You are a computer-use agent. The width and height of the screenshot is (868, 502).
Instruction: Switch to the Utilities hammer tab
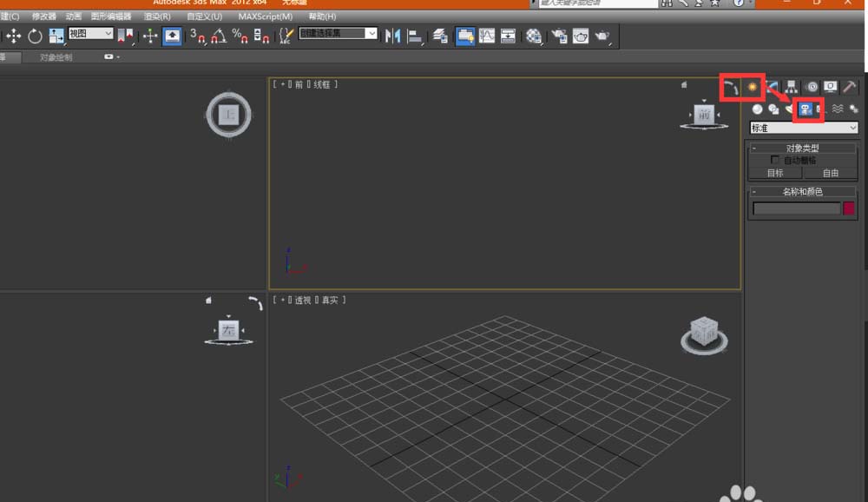pos(849,87)
